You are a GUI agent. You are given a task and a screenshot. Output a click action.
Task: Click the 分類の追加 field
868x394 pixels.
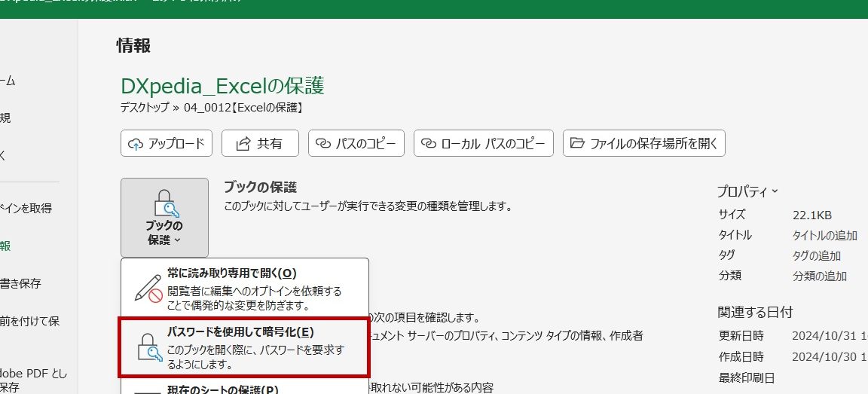(819, 276)
